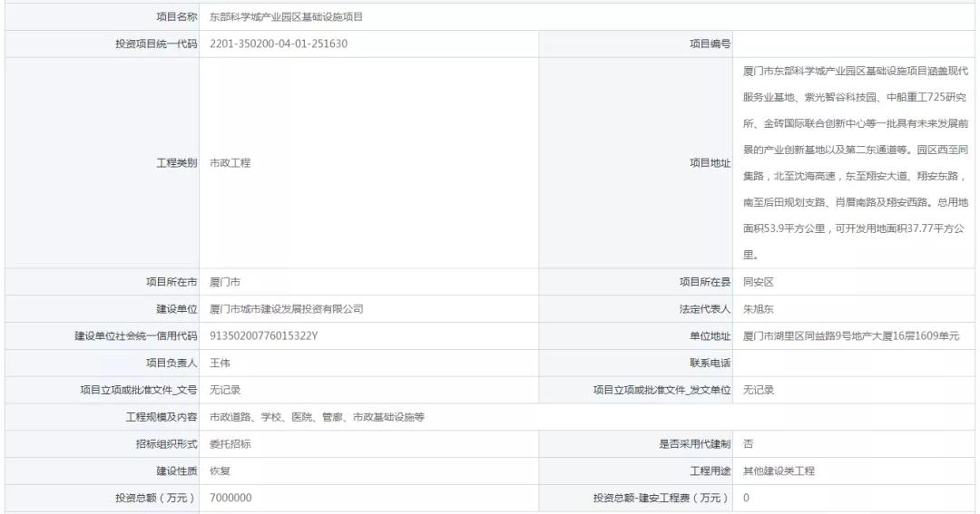
Task: Click credit code 91350200776015322Y
Action: (x=264, y=336)
